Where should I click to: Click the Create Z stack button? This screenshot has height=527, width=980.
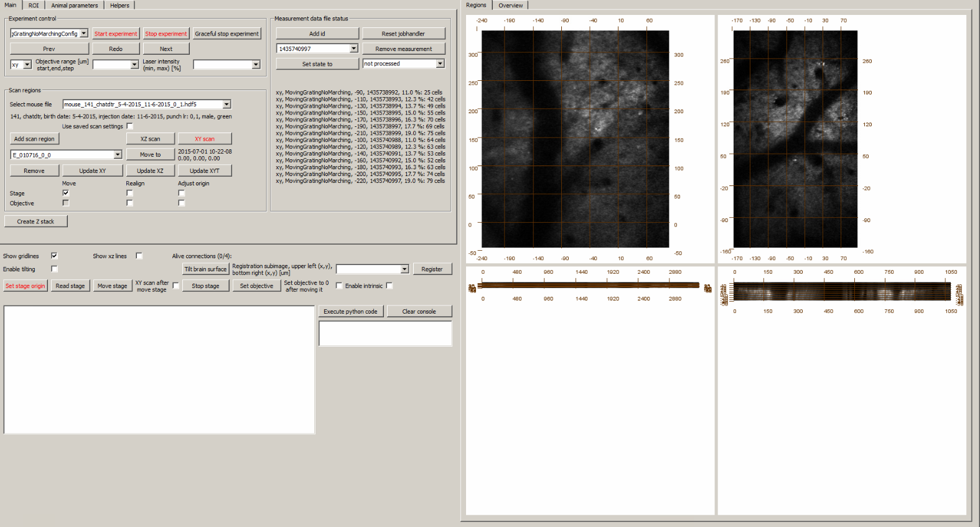[35, 222]
